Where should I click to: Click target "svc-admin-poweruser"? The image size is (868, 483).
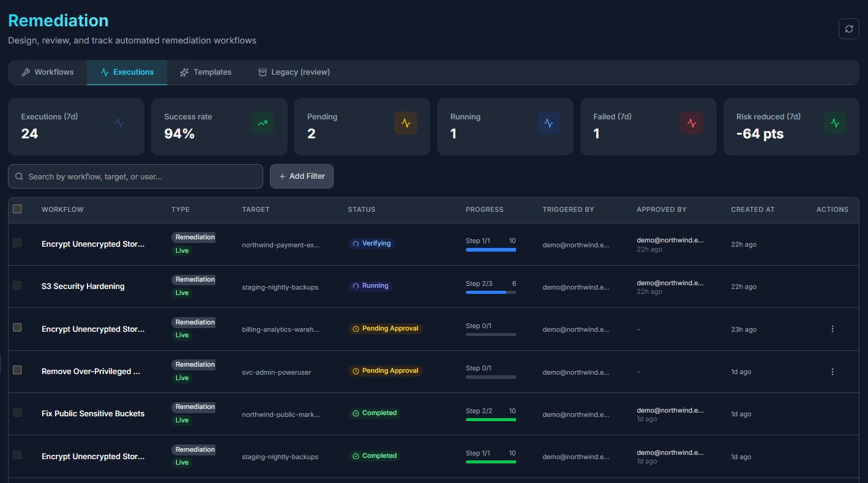[276, 372]
